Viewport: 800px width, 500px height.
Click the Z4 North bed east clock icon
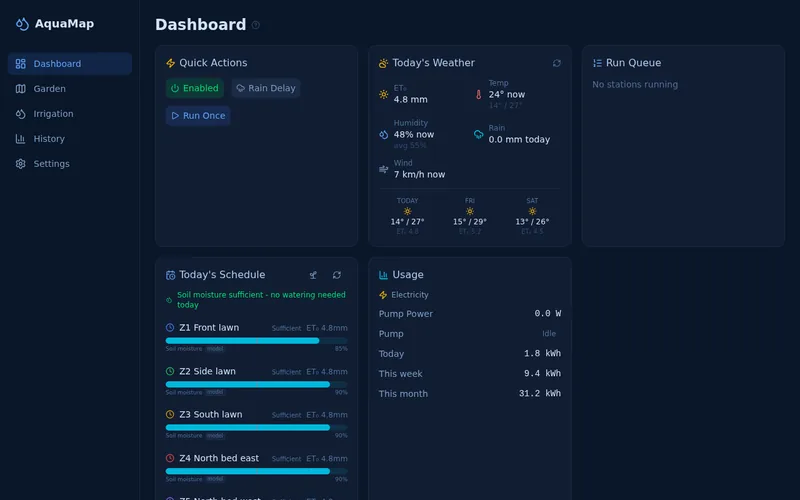pos(170,458)
